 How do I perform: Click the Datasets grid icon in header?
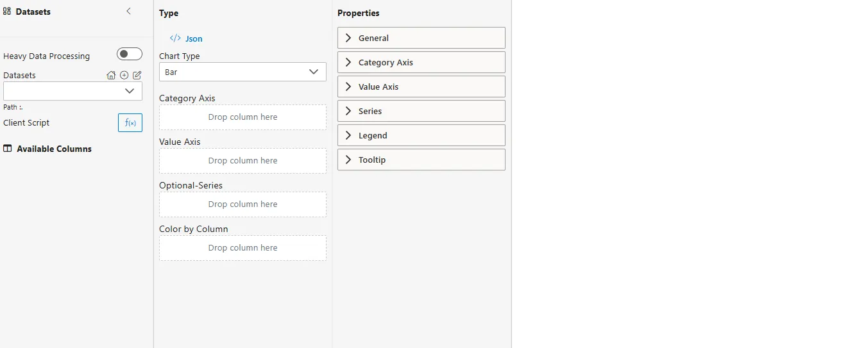click(x=7, y=12)
